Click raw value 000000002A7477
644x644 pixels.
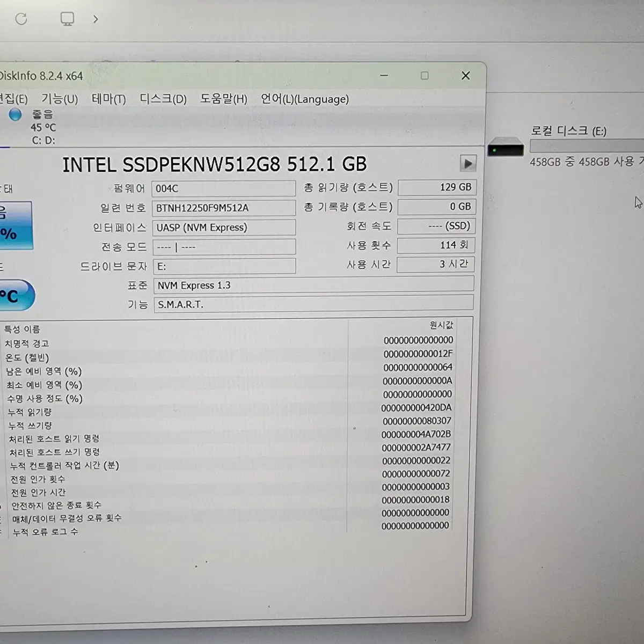[x=416, y=448]
